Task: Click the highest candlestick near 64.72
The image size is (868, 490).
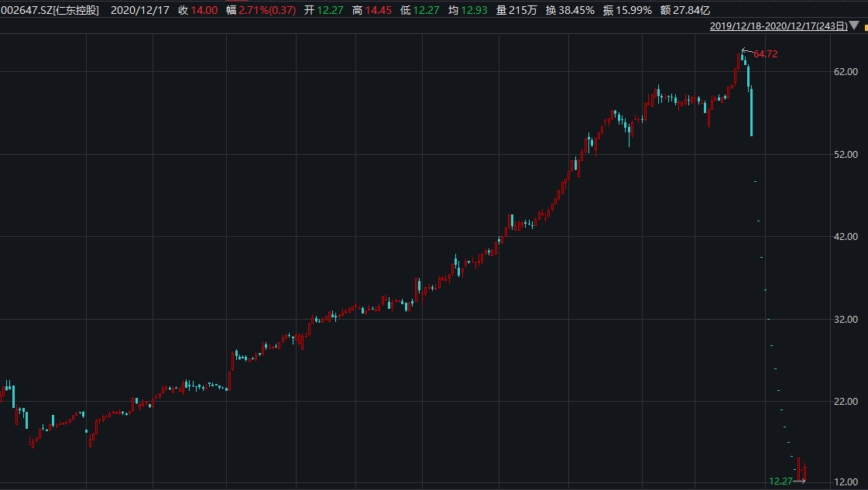Action: [x=743, y=57]
